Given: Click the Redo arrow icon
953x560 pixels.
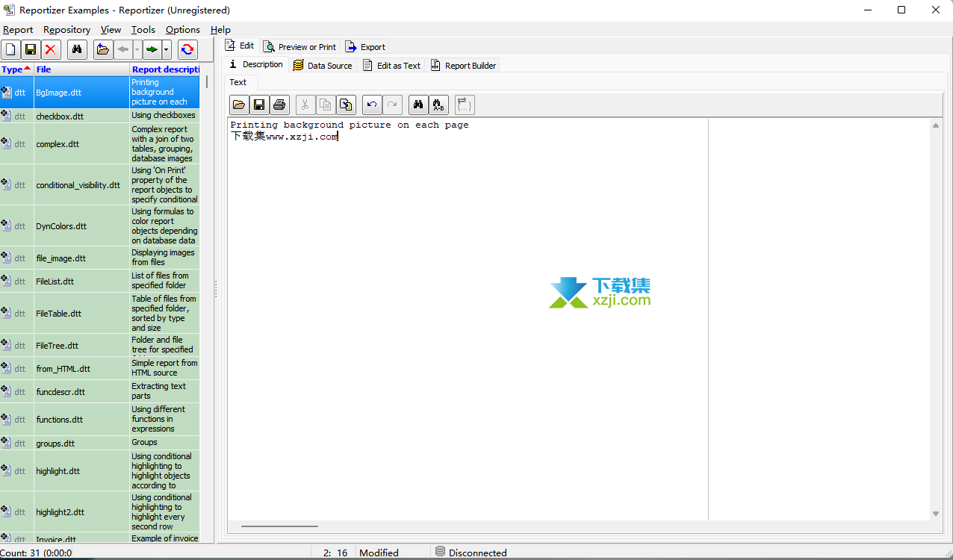Looking at the screenshot, I should click(x=392, y=105).
